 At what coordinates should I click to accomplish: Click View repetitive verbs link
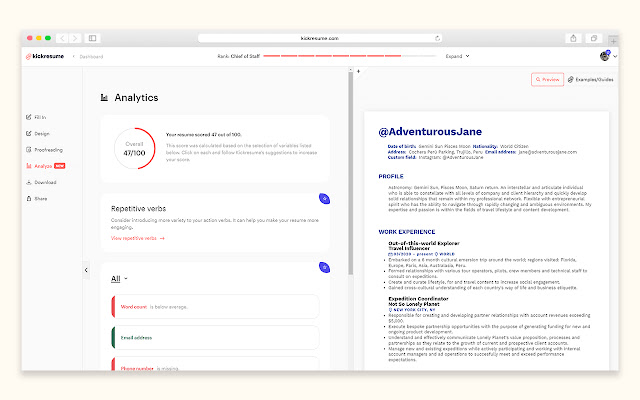pos(138,238)
